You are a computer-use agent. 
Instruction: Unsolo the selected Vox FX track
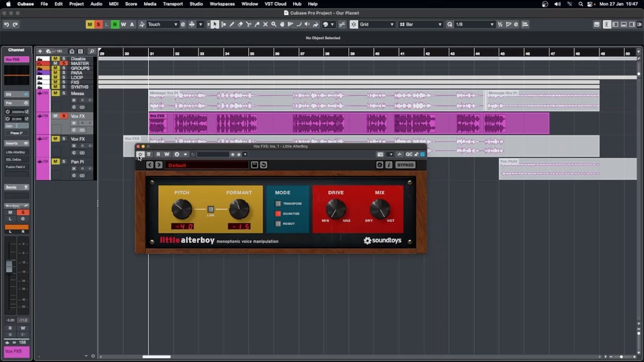coord(63,116)
